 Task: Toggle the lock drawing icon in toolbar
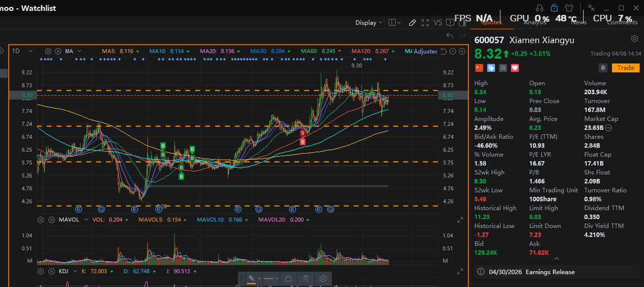coord(288,279)
